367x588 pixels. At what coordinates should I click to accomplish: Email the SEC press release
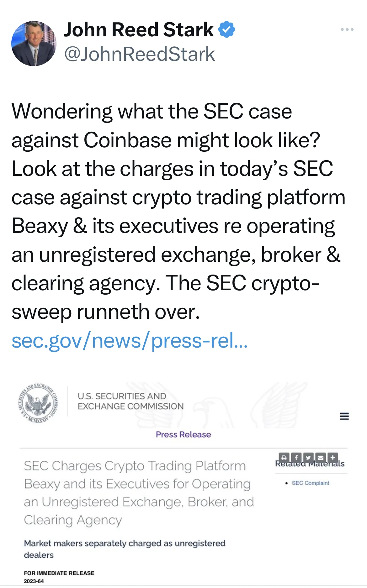[320, 458]
